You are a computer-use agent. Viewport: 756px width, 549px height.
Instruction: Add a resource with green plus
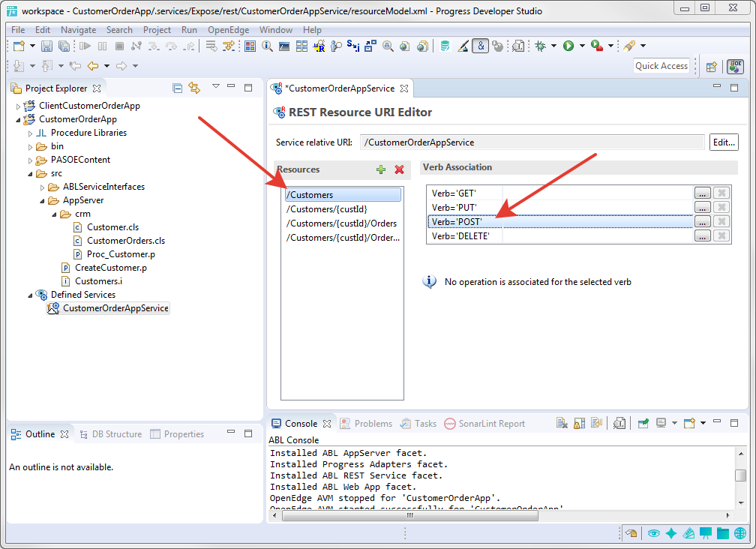point(381,169)
